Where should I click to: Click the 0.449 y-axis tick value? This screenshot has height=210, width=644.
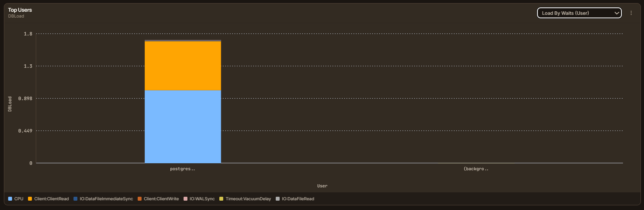25,131
